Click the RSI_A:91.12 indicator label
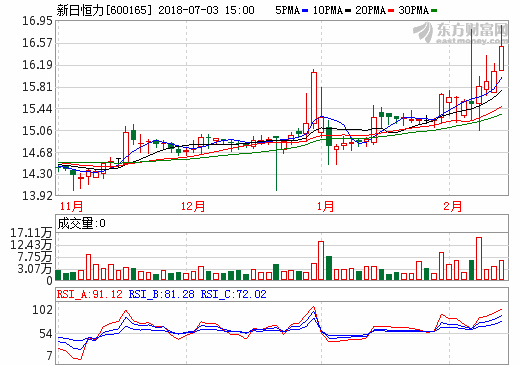The width and height of the screenshot is (520, 365). (90, 294)
